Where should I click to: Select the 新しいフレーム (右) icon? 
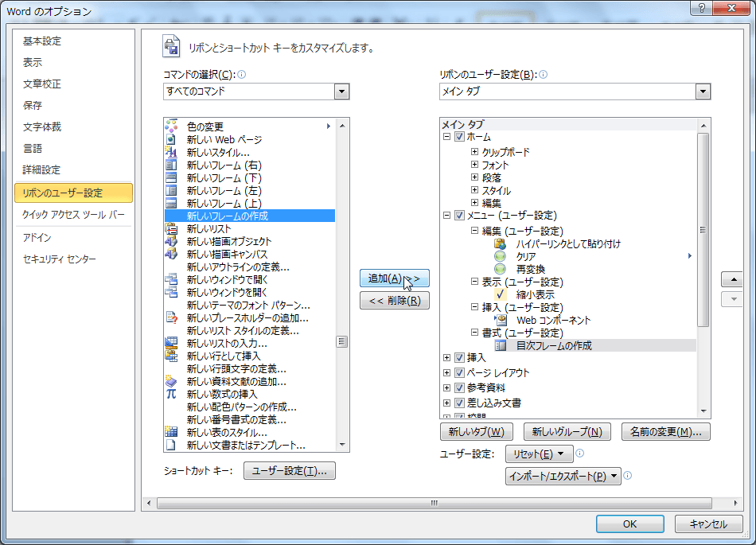tap(171, 165)
